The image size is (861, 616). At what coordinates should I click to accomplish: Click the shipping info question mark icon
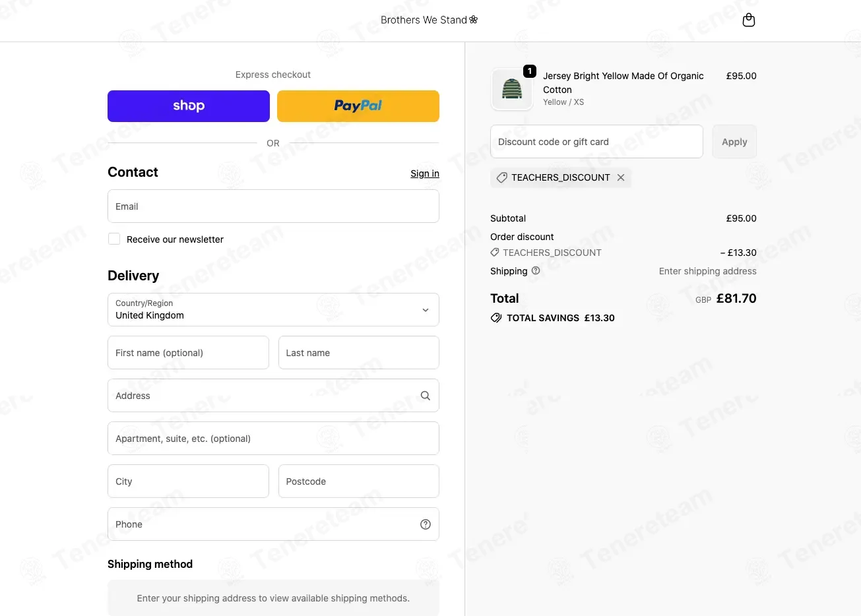pyautogui.click(x=536, y=270)
